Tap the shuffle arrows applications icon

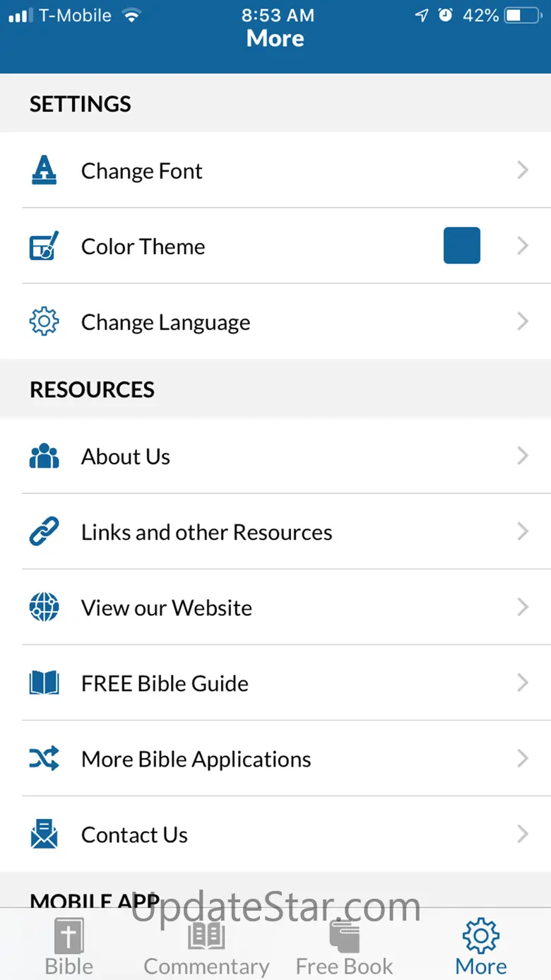44,759
